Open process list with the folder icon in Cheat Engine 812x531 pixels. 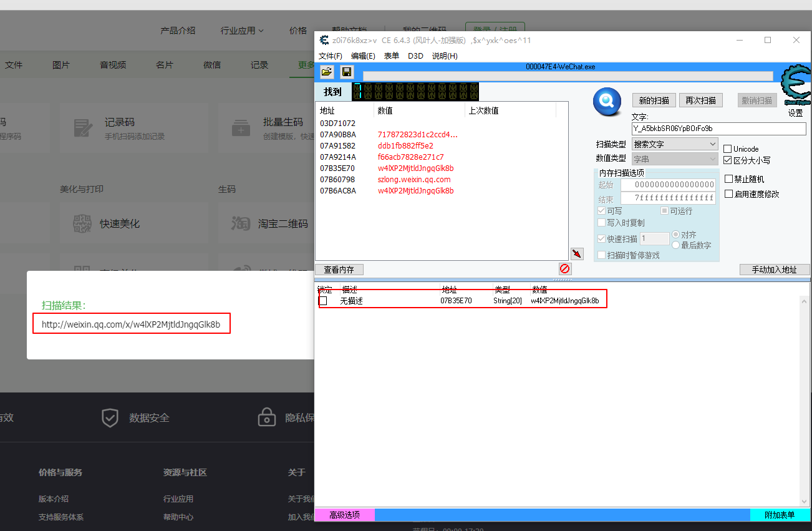click(x=327, y=72)
